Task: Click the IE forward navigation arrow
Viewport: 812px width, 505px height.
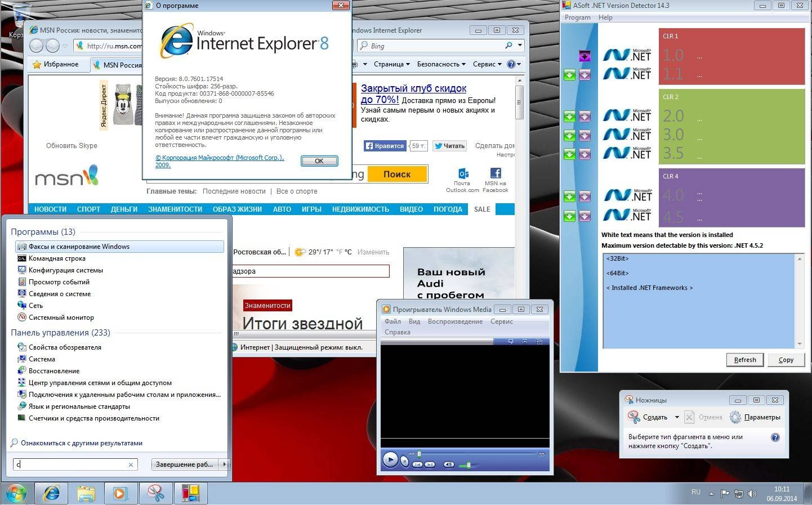Action: click(52, 46)
